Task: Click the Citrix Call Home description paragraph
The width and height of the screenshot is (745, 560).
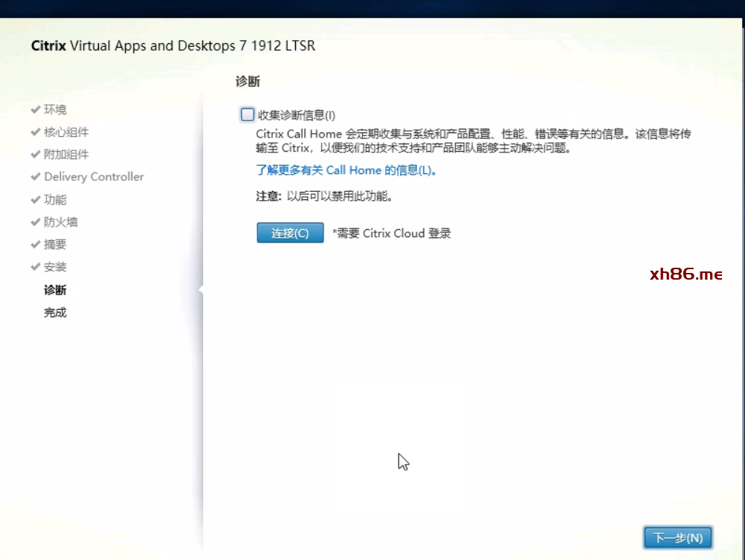Action: coord(474,141)
